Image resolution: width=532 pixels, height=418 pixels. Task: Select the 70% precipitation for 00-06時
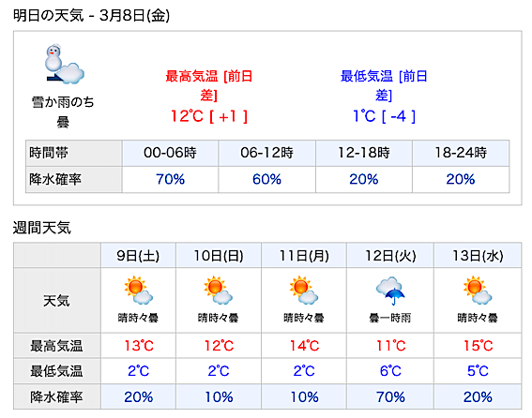pyautogui.click(x=171, y=179)
